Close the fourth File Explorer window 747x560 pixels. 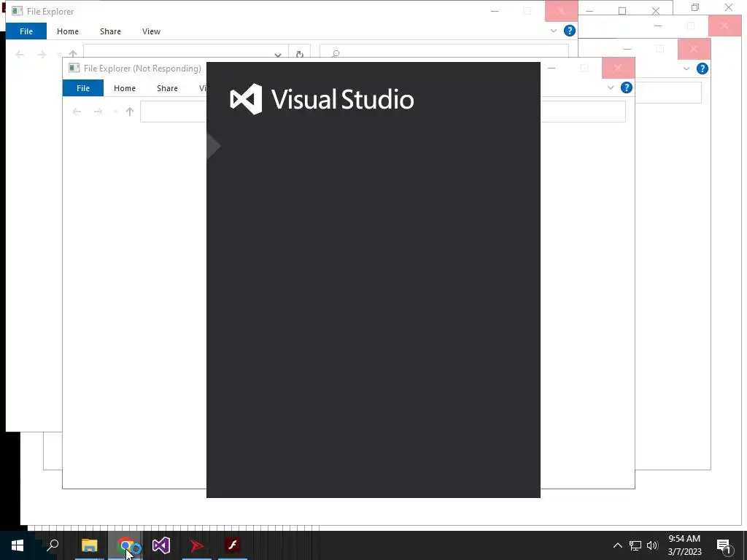(x=724, y=26)
